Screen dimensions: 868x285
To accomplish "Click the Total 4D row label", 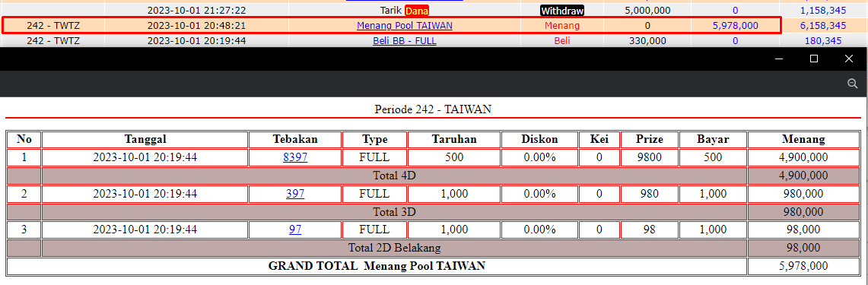I will [394, 176].
